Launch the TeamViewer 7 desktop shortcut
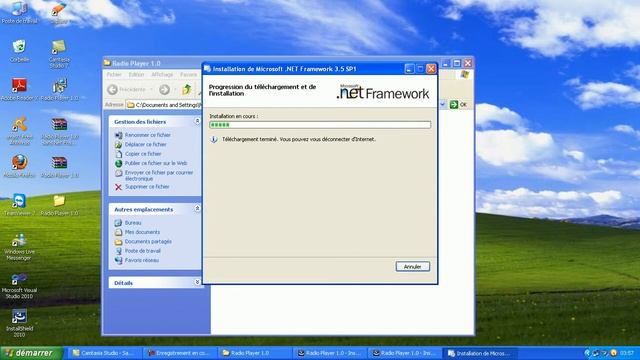The width and height of the screenshot is (640, 360). click(19, 204)
